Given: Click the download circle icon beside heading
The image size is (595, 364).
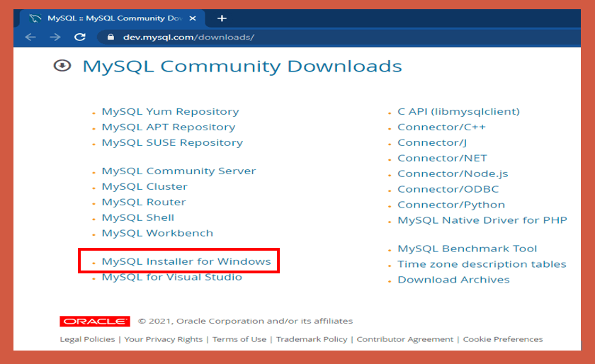Looking at the screenshot, I should click(x=62, y=66).
